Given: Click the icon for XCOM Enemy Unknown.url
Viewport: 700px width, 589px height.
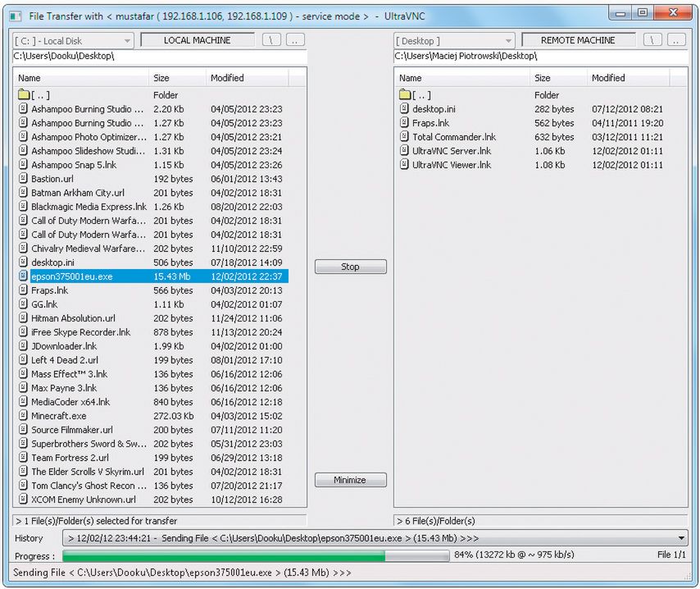Looking at the screenshot, I should tap(23, 499).
